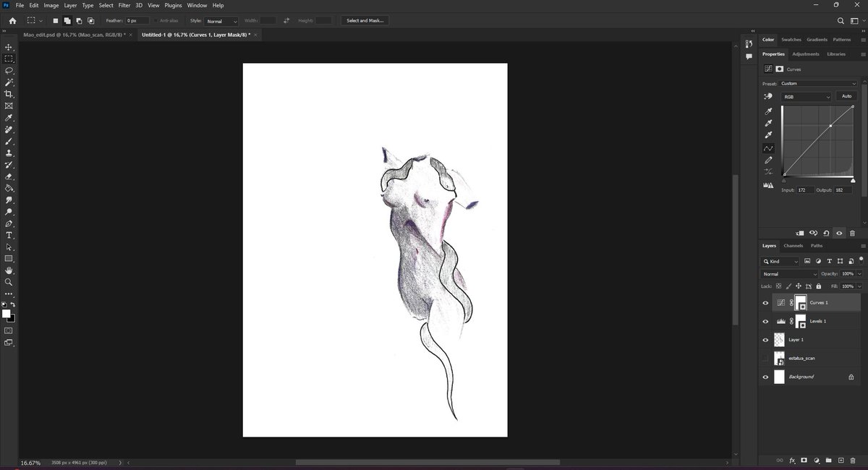The width and height of the screenshot is (868, 470).
Task: Delete layer using Layers panel trash
Action: (852, 460)
